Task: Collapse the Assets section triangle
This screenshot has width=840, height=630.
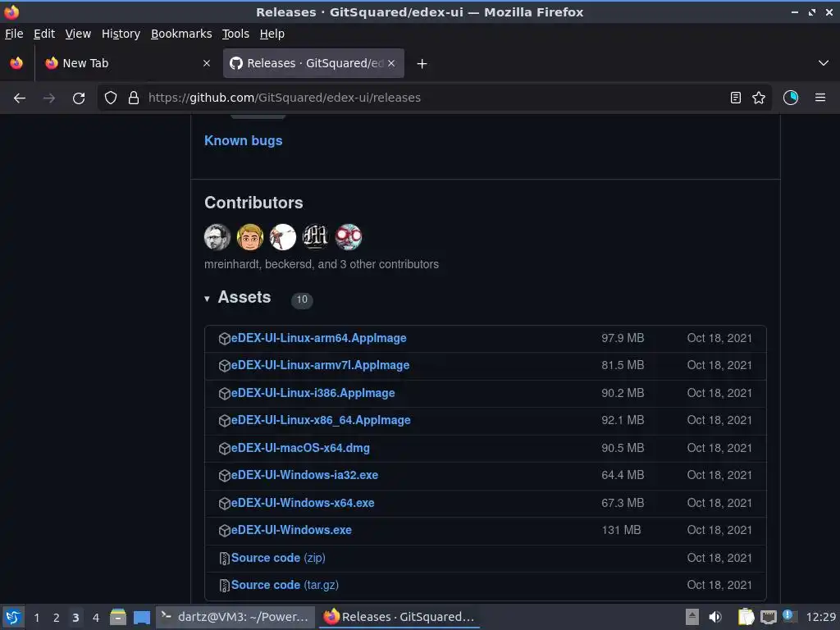Action: (208, 299)
